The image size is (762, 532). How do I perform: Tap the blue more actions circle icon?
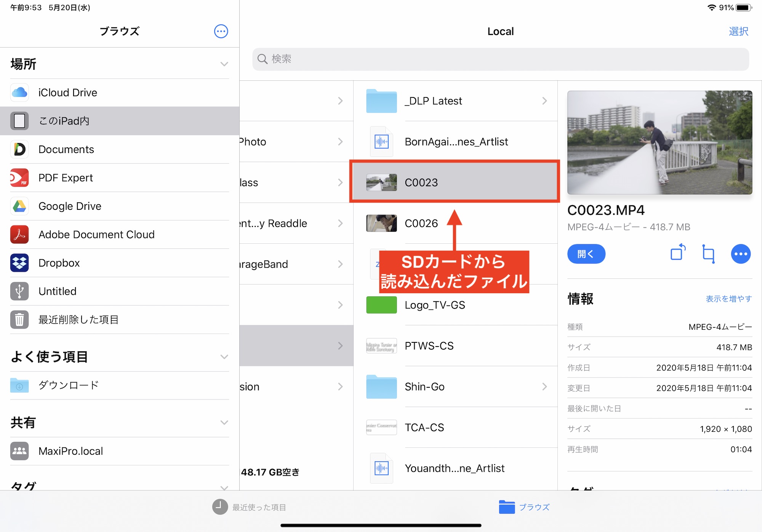pyautogui.click(x=740, y=254)
